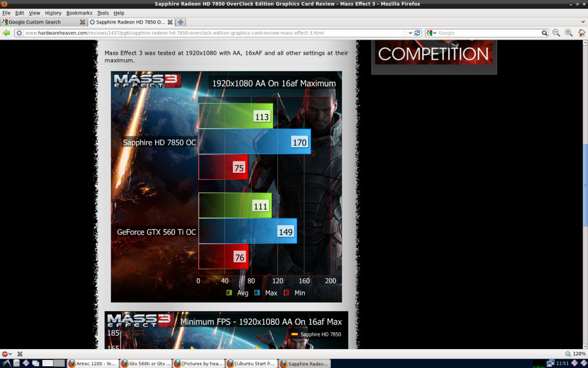Select the Sapphire Radeo... taskbar window
The image size is (588, 368).
(304, 363)
